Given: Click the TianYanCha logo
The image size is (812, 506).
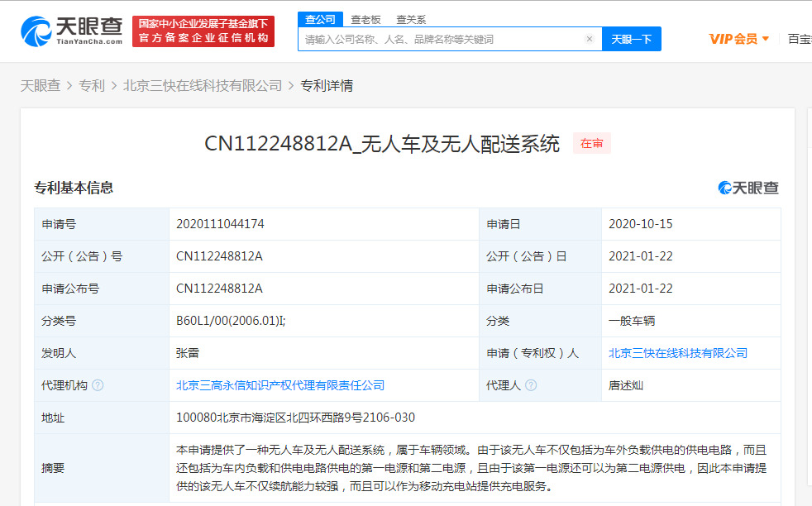Looking at the screenshot, I should (x=71, y=31).
